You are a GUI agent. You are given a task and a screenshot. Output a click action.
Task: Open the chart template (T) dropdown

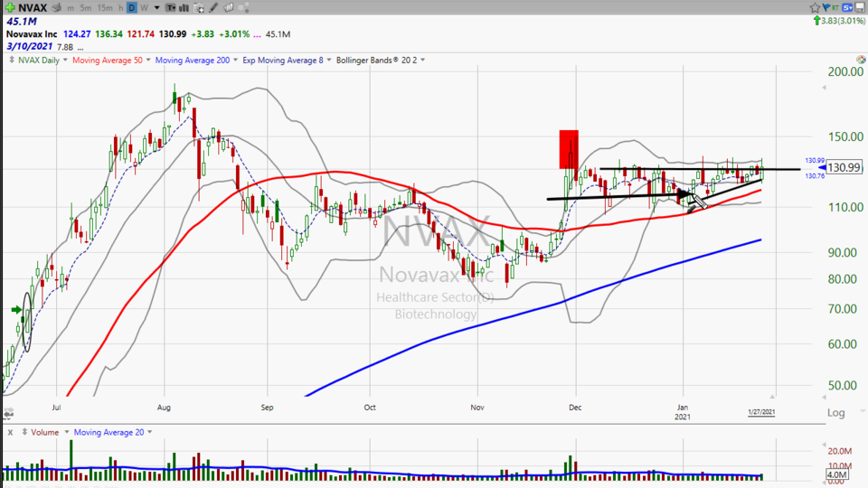coord(171,8)
